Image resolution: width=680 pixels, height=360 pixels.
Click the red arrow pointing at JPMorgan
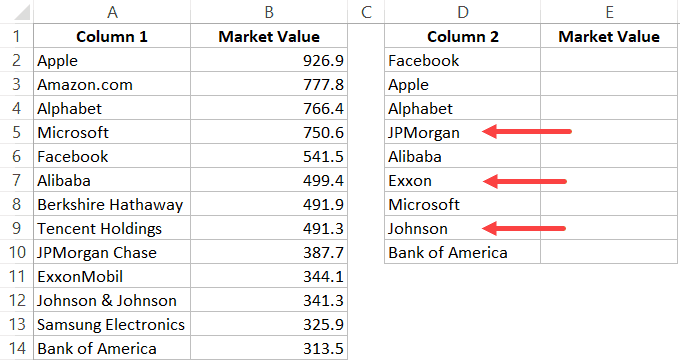pos(526,131)
